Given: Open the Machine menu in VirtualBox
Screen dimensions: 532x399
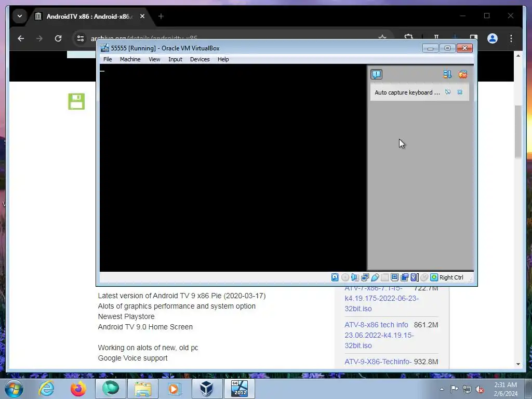Looking at the screenshot, I should [x=130, y=59].
